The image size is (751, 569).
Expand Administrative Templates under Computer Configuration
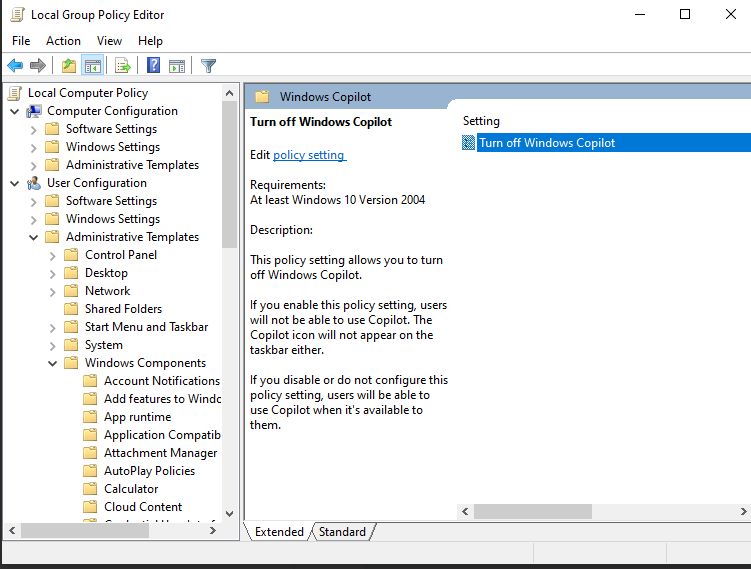pos(33,166)
